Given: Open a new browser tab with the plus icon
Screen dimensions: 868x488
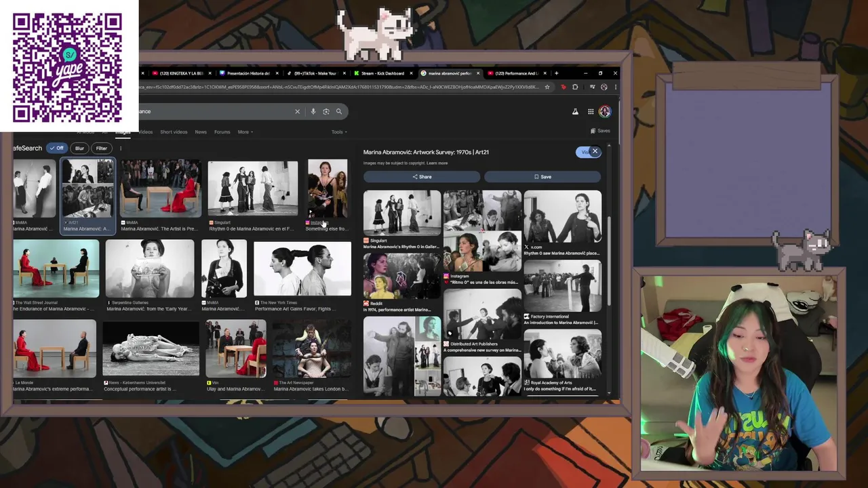Looking at the screenshot, I should [x=556, y=73].
